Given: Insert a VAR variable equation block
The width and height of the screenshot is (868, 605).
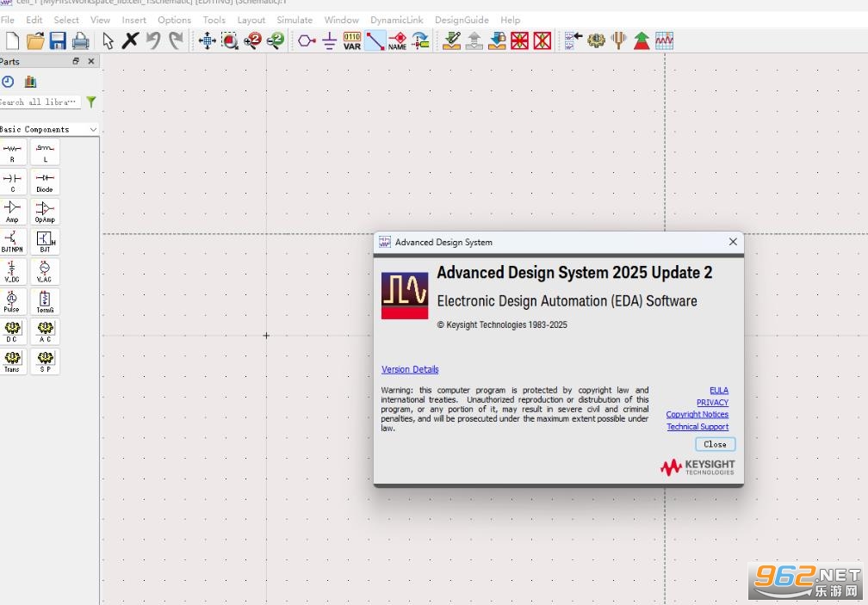Looking at the screenshot, I should point(352,41).
